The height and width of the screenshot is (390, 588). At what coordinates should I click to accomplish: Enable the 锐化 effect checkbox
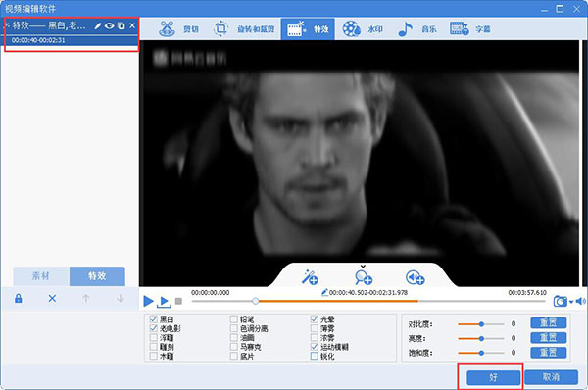[x=315, y=356]
